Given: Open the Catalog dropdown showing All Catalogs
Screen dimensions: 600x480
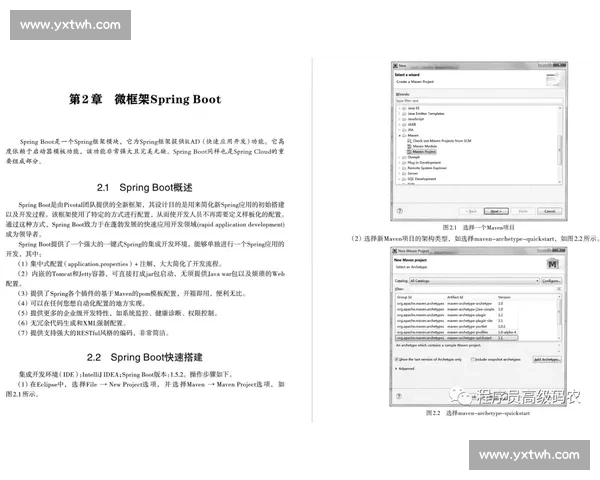Looking at the screenshot, I should click(474, 281).
